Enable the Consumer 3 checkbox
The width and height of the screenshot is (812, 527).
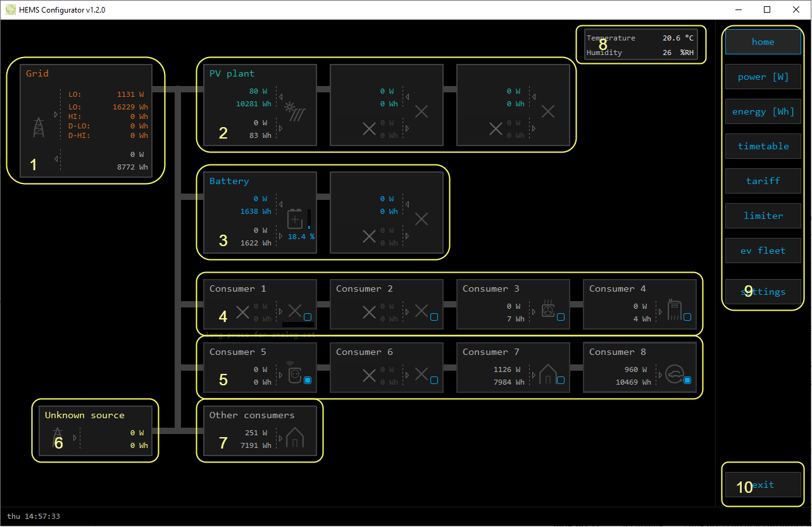click(561, 317)
